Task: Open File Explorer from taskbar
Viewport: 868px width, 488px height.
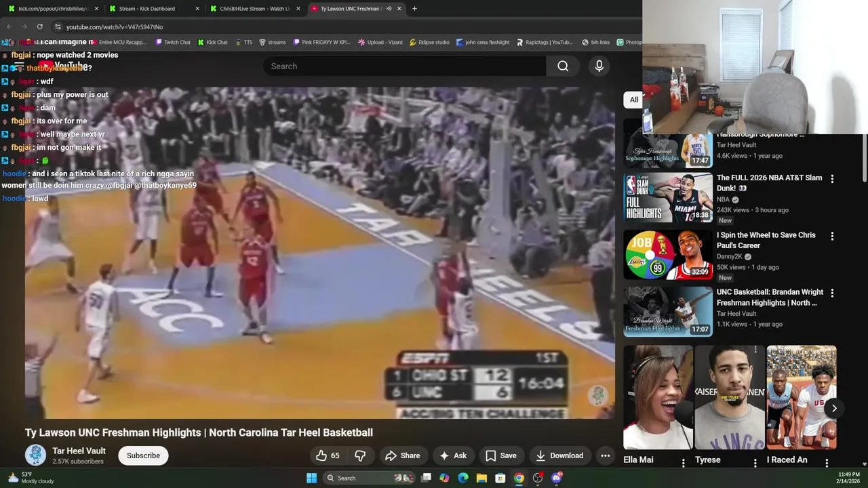Action: tap(481, 478)
